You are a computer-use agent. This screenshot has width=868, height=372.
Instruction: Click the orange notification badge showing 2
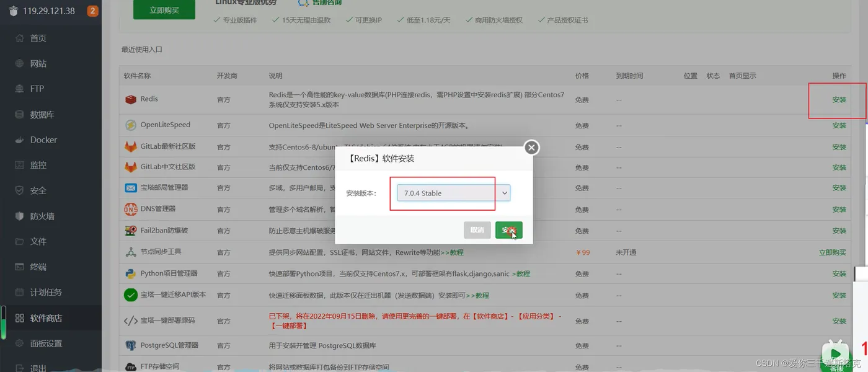pos(92,11)
